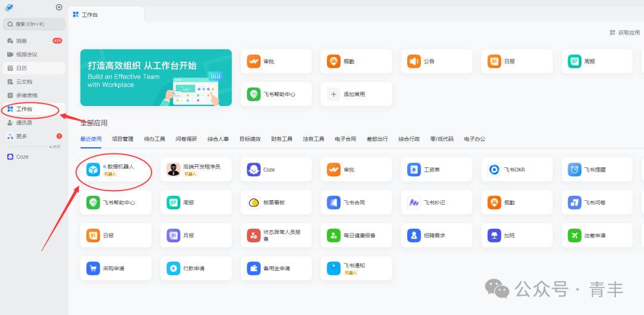644x315 pixels.
Task: Open Coze in the left sidebar
Action: (x=34, y=157)
